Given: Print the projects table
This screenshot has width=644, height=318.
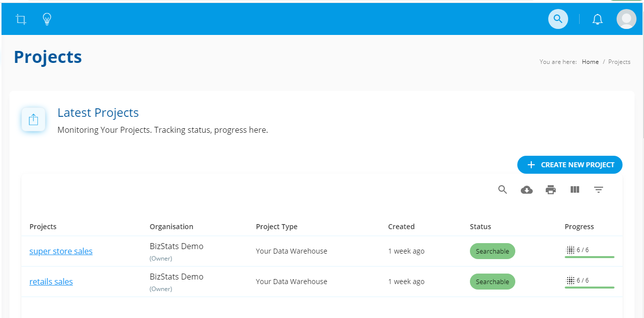Looking at the screenshot, I should [x=551, y=190].
